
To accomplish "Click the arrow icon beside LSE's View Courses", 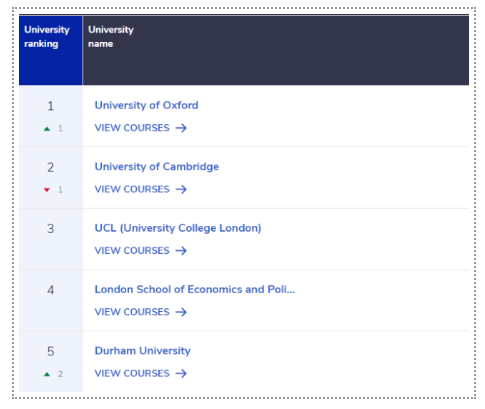I will [x=181, y=312].
